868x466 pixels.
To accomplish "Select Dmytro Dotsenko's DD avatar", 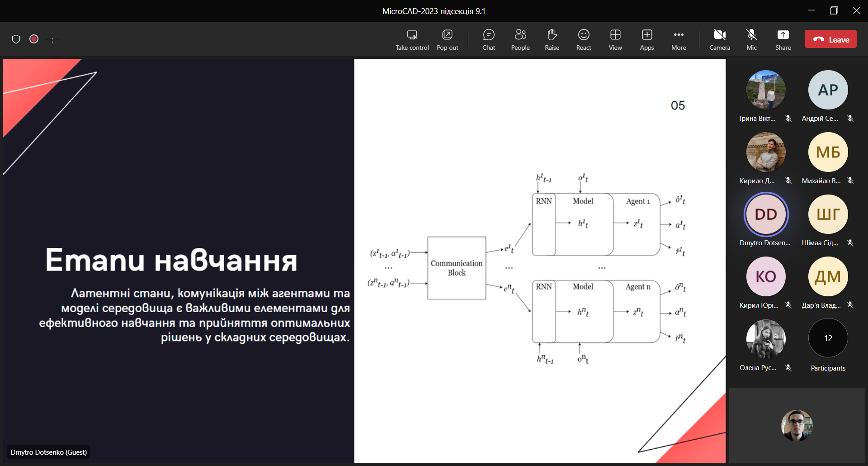I will pyautogui.click(x=766, y=214).
